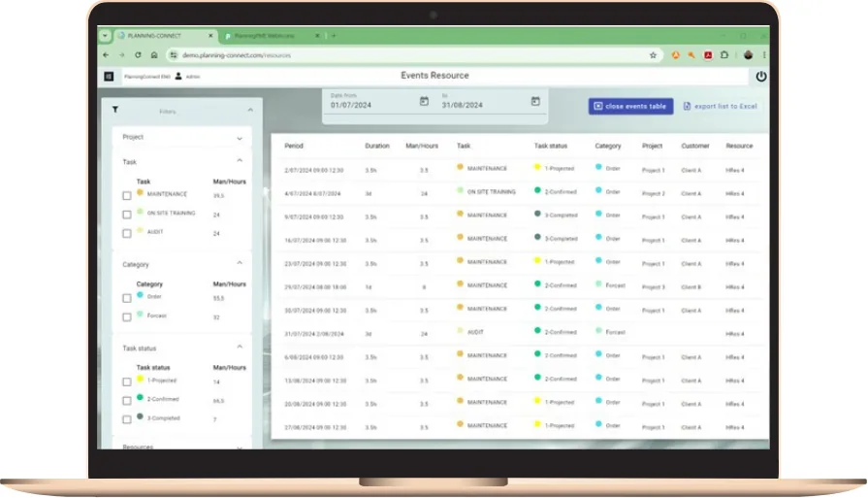Click close events table button
The height and width of the screenshot is (498, 868).
[x=630, y=107]
